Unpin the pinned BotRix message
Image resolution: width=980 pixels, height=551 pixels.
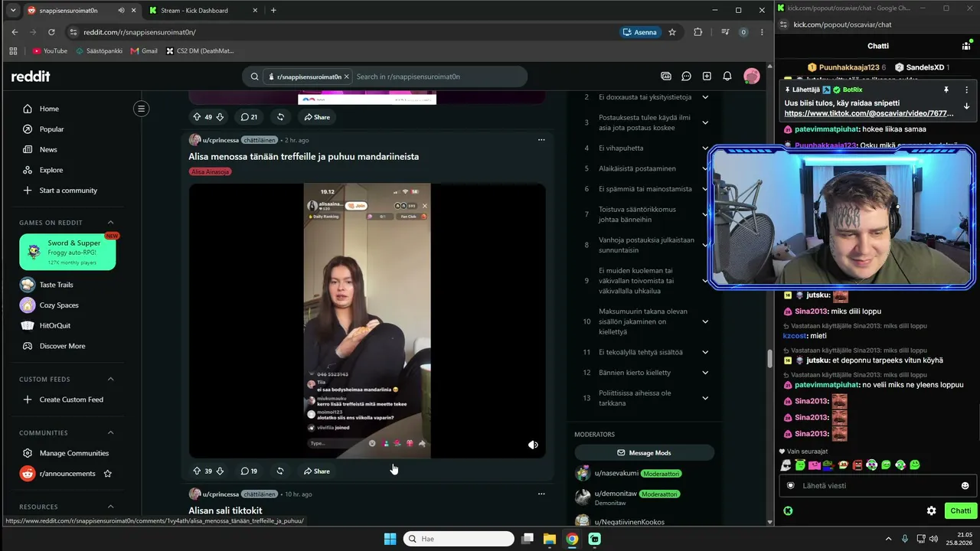946,90
